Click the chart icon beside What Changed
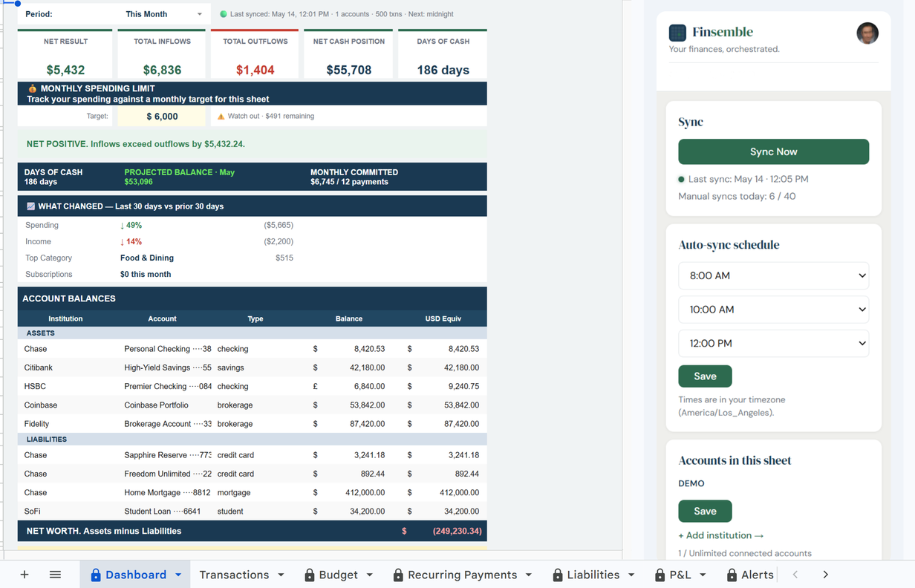 coord(31,206)
